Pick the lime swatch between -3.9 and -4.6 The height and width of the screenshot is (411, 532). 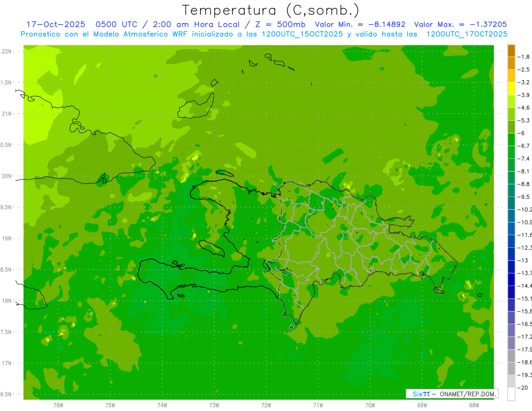(511, 101)
